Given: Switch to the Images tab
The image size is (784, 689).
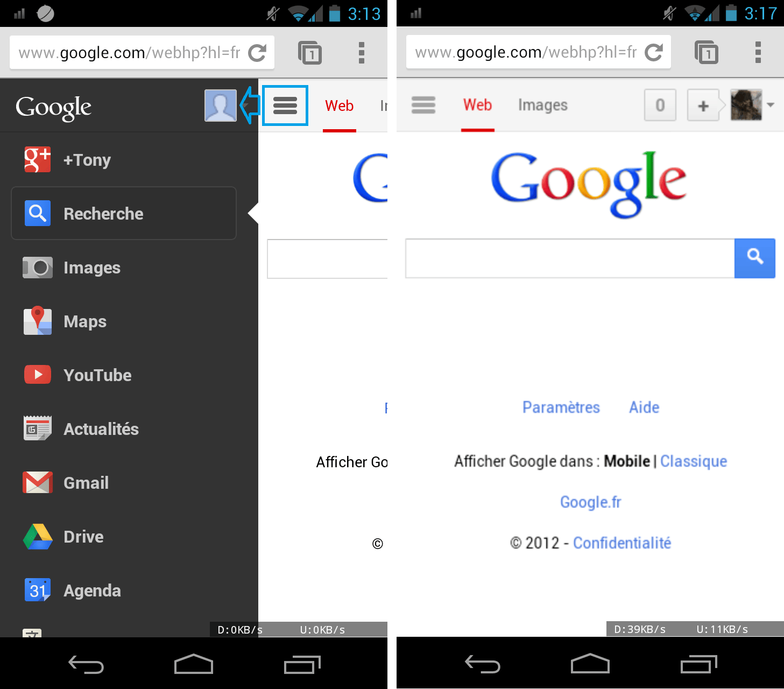Looking at the screenshot, I should (543, 105).
